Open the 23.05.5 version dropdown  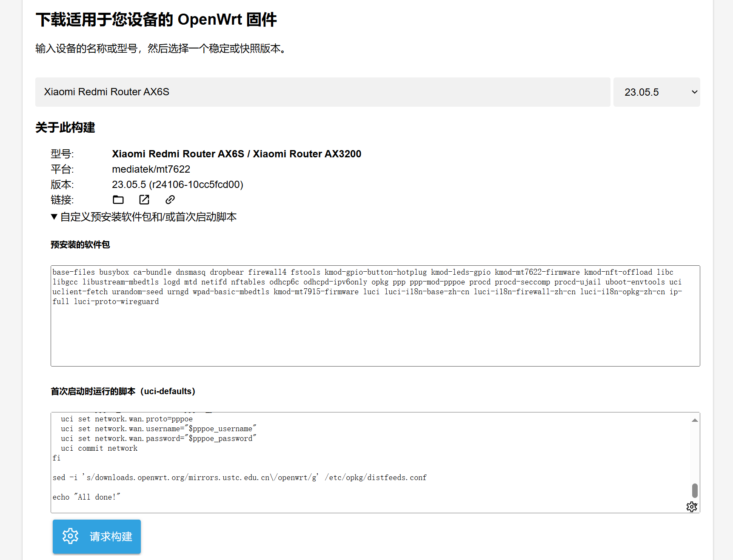coord(656,92)
